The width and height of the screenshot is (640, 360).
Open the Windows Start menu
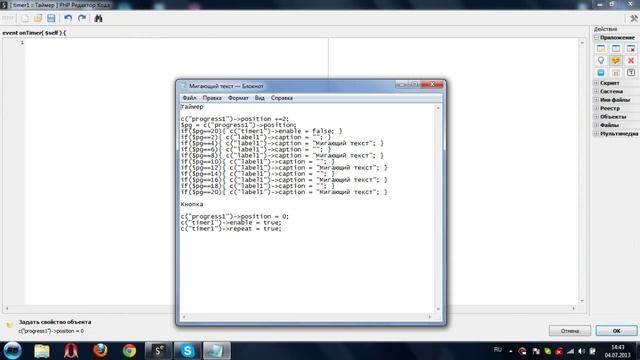pyautogui.click(x=12, y=351)
